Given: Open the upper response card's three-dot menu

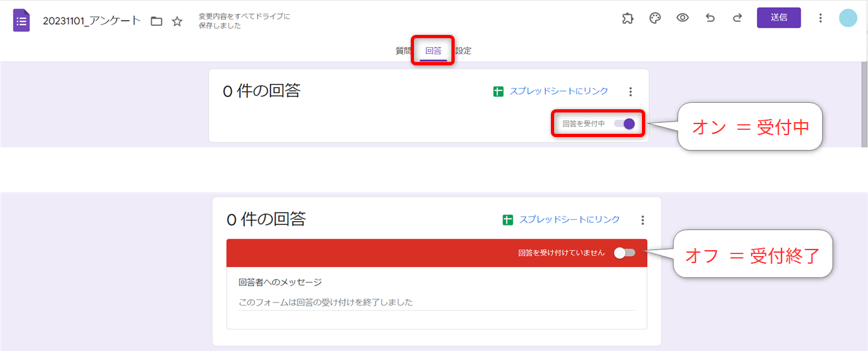Looking at the screenshot, I should 631,92.
